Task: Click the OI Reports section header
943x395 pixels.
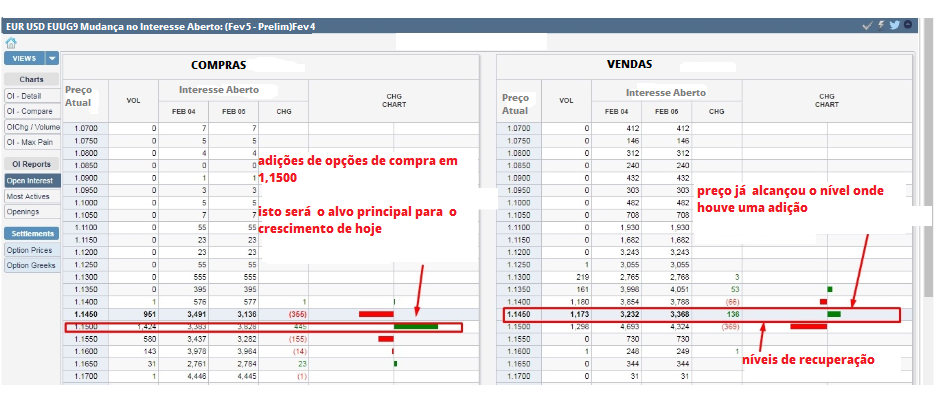Action: (32, 164)
